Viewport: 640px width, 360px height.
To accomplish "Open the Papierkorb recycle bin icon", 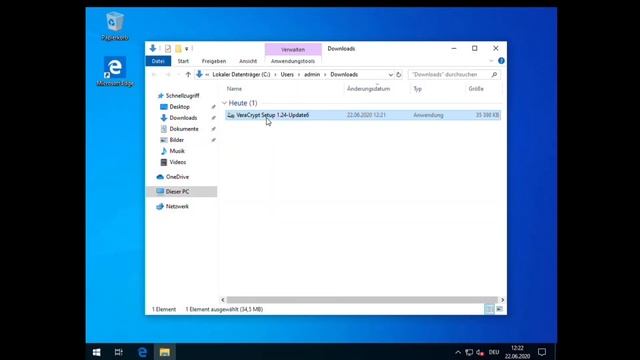I will pos(115,26).
